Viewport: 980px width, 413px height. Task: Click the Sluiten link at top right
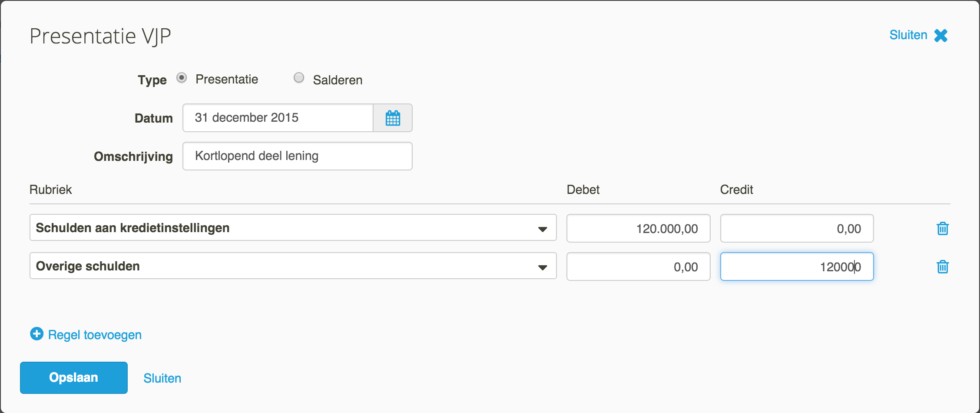(x=908, y=35)
